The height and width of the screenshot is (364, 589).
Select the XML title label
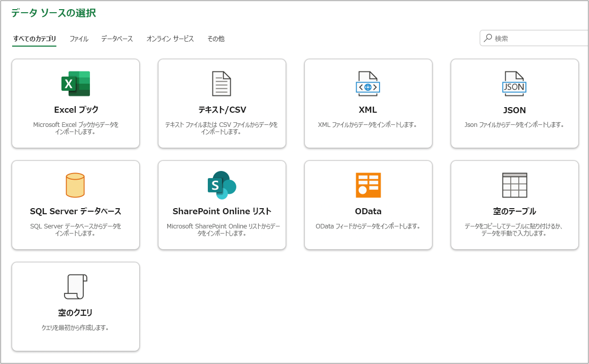(x=368, y=110)
